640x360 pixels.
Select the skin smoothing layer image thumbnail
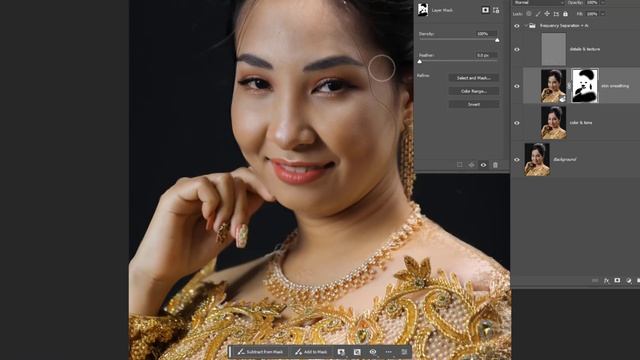pos(553,86)
